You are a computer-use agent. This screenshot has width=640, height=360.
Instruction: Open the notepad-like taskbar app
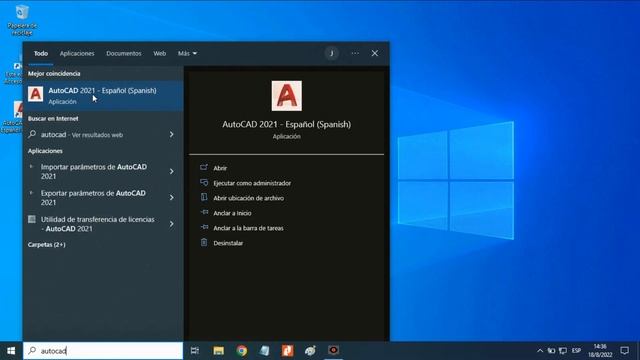(264, 351)
